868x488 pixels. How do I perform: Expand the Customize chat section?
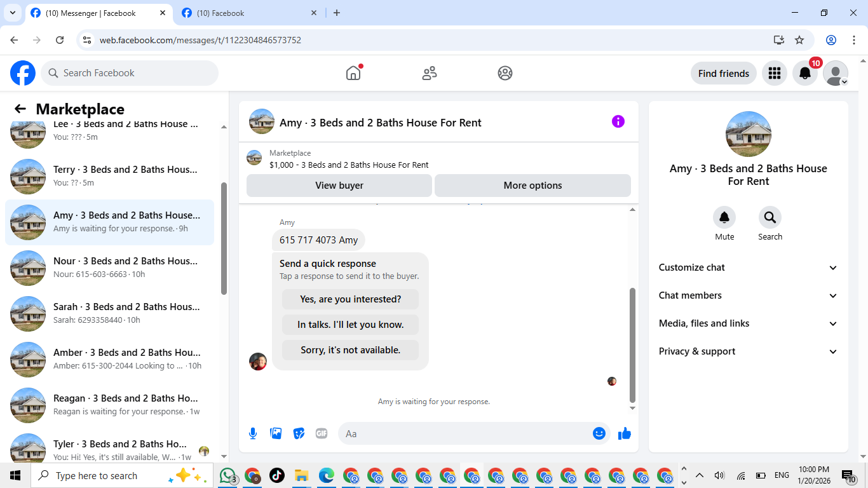tap(749, 268)
